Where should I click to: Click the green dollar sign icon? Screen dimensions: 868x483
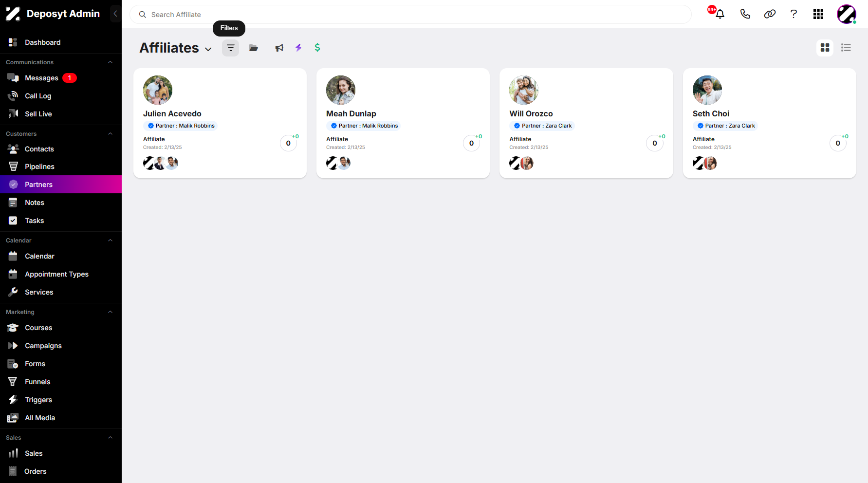click(x=317, y=47)
